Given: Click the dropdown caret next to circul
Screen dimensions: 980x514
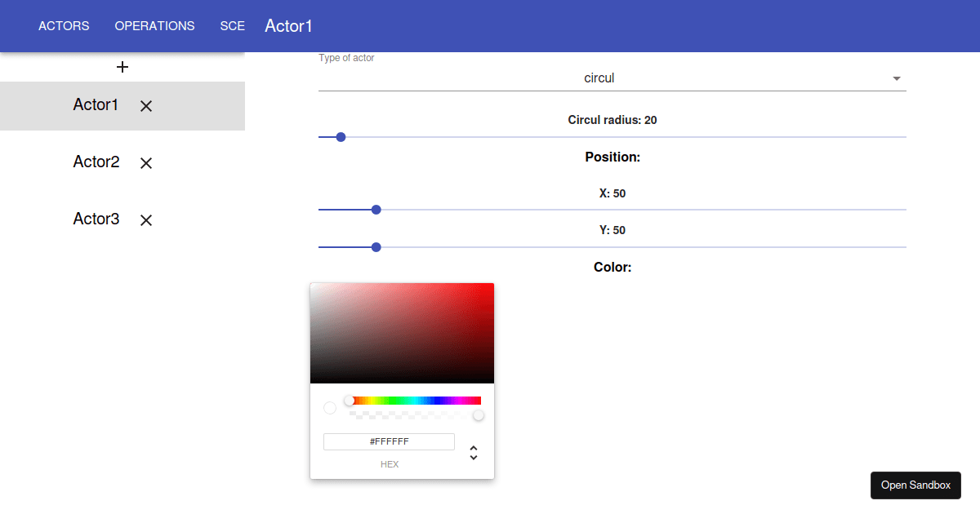Looking at the screenshot, I should (x=896, y=78).
